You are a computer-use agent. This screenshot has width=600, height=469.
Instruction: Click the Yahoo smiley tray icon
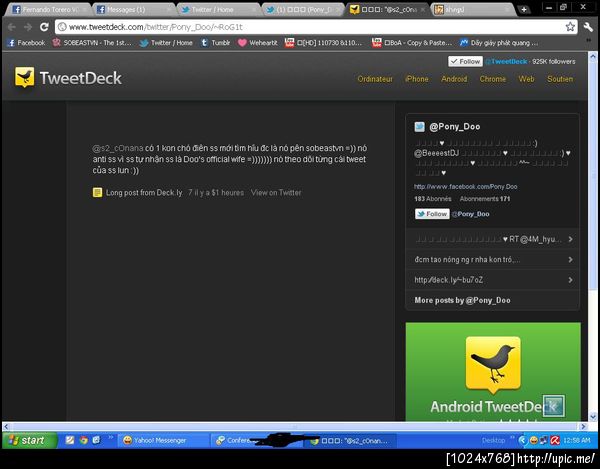click(x=533, y=440)
